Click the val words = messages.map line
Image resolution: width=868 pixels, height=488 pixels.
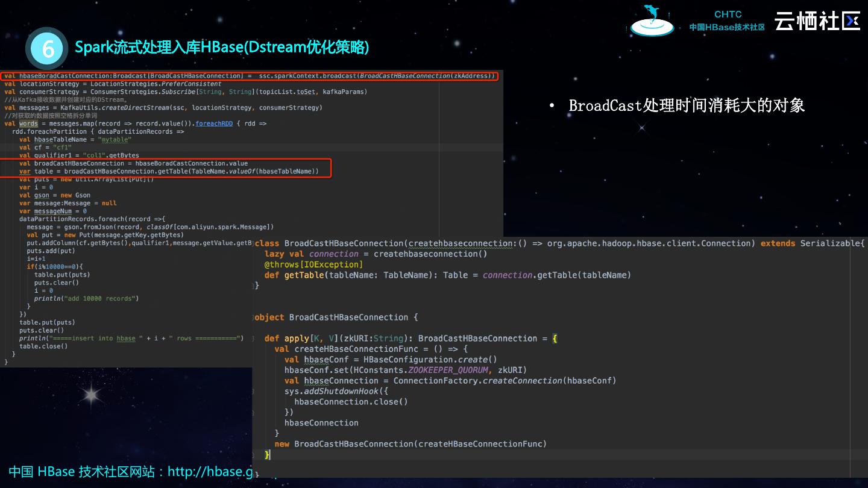tap(135, 124)
